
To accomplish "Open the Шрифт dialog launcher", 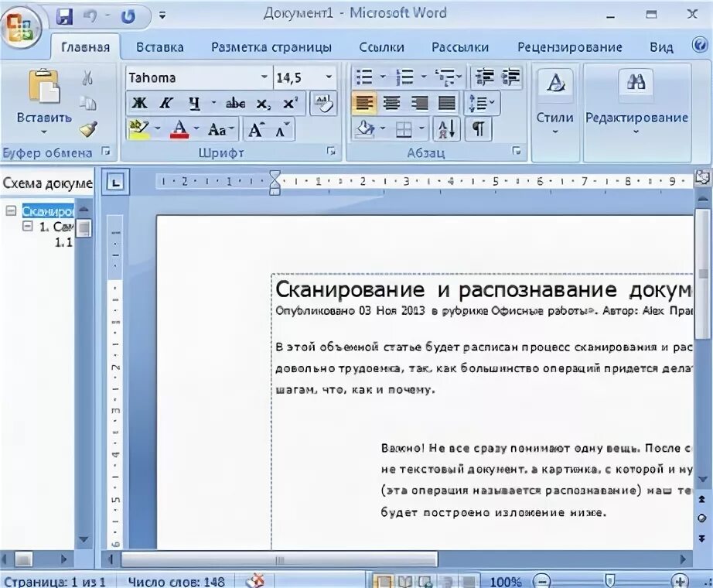I will 332,152.
